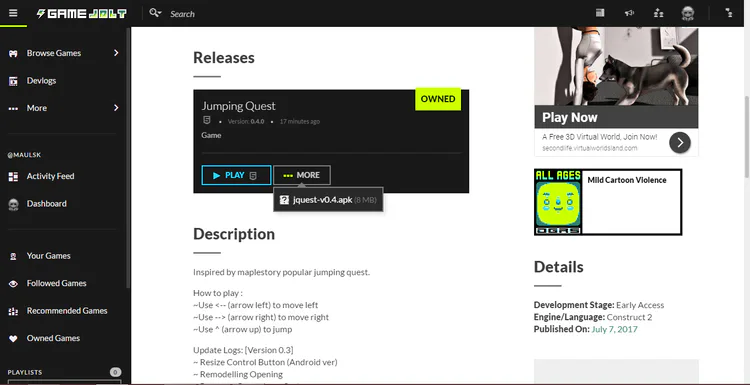Click the Owned Games heart icon
750x385 pixels.
13,339
